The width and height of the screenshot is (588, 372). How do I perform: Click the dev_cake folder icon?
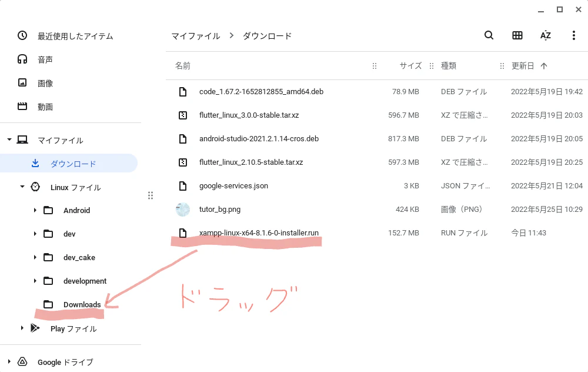pyautogui.click(x=48, y=257)
